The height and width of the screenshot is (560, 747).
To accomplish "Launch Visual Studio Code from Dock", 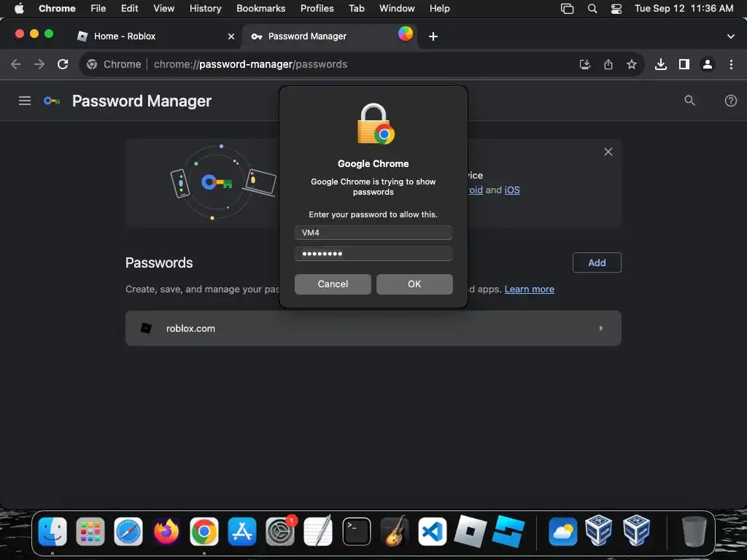I will (x=432, y=531).
